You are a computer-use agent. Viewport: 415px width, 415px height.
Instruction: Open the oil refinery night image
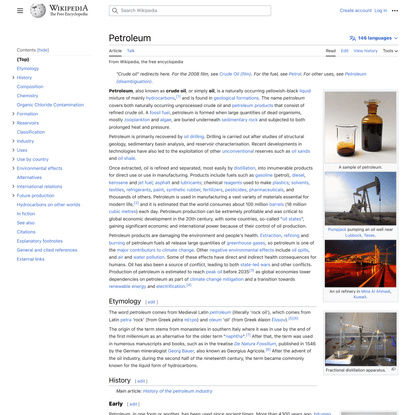click(x=360, y=263)
